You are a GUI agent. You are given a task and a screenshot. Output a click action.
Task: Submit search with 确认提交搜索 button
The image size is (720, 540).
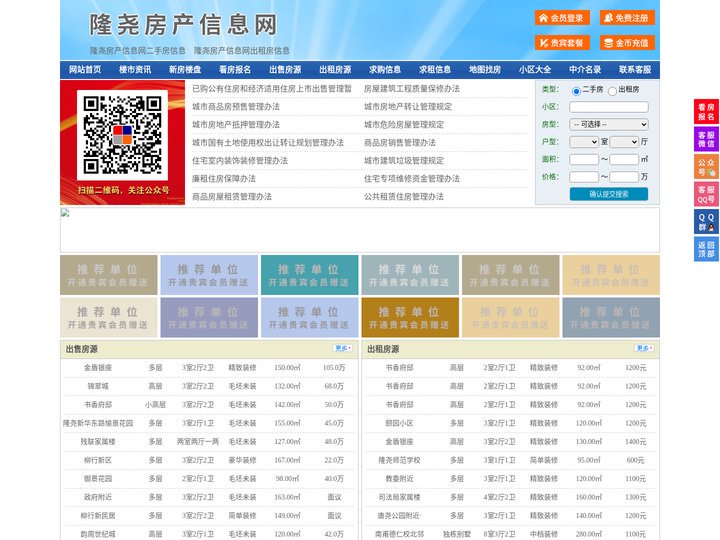click(608, 194)
